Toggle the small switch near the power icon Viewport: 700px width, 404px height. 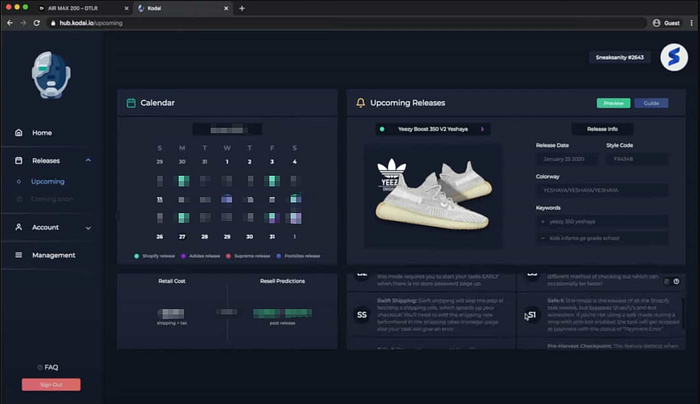point(667,281)
